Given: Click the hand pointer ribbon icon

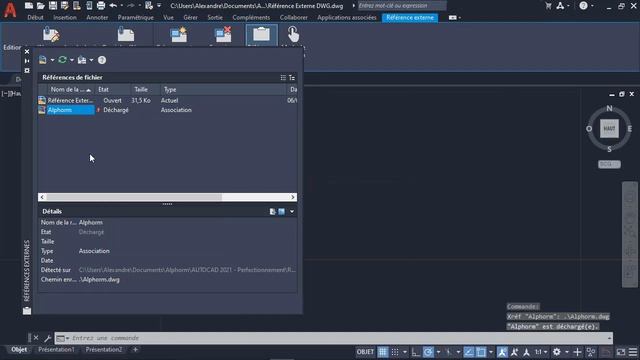Looking at the screenshot, I should (x=293, y=34).
